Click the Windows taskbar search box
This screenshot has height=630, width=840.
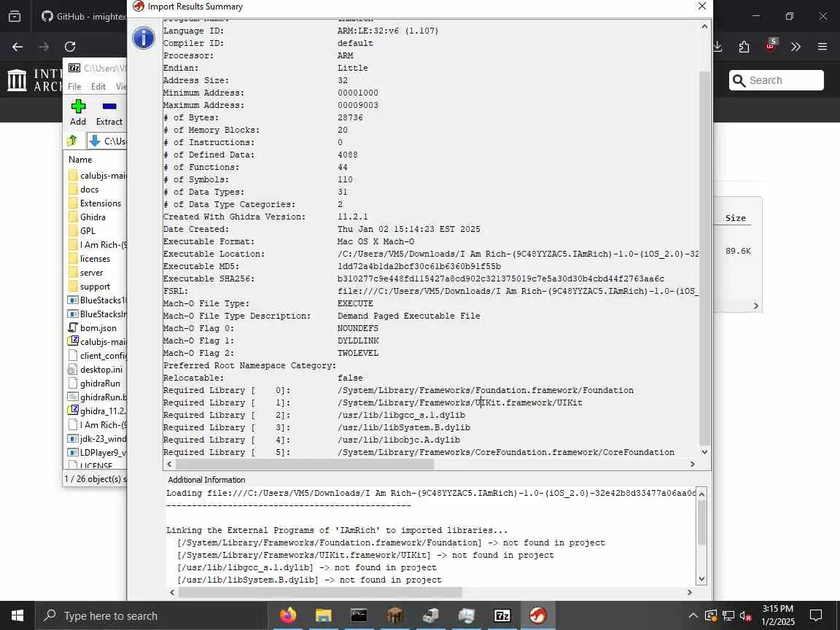[x=151, y=615]
